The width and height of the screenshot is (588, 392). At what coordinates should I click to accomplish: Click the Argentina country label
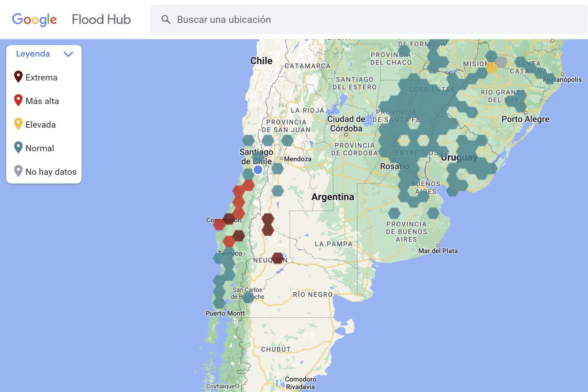[x=333, y=197]
